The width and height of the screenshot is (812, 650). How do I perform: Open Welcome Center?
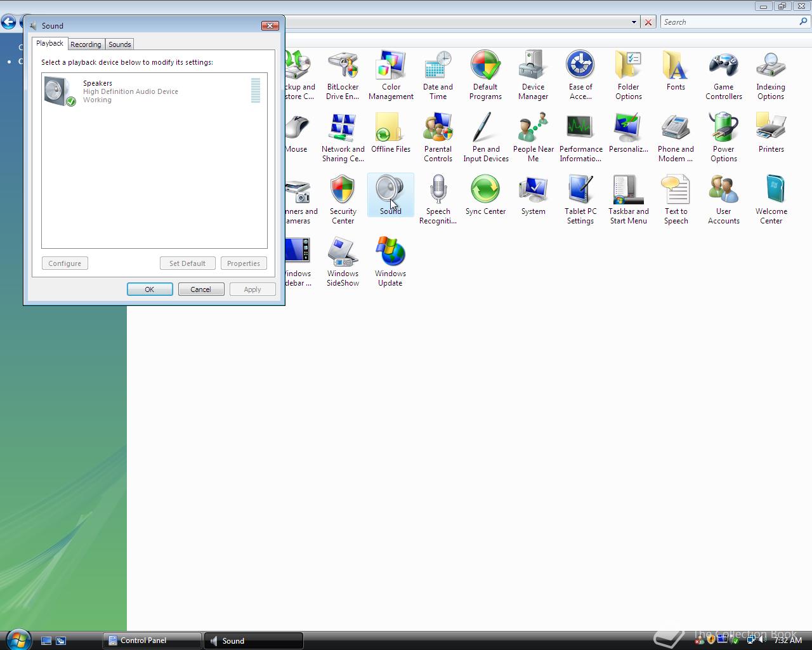click(x=771, y=200)
